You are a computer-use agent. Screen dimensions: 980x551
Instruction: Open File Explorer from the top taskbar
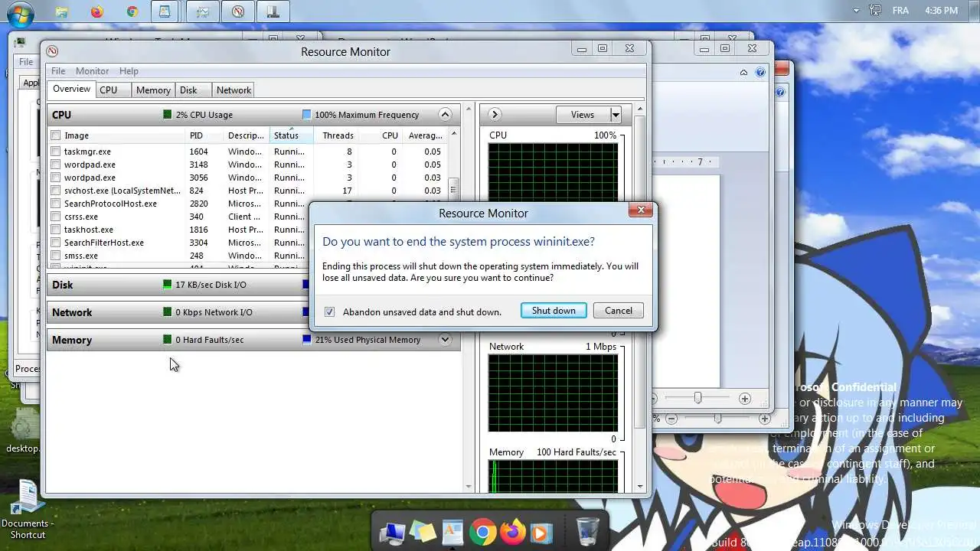point(61,11)
